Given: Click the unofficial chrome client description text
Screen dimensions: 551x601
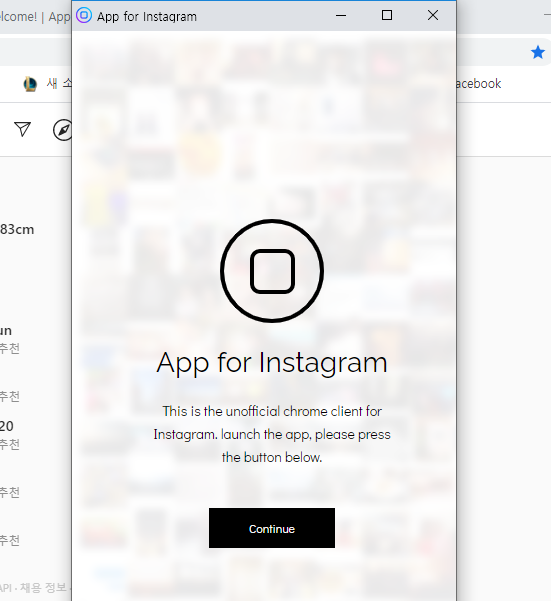Looking at the screenshot, I should coord(272,434).
